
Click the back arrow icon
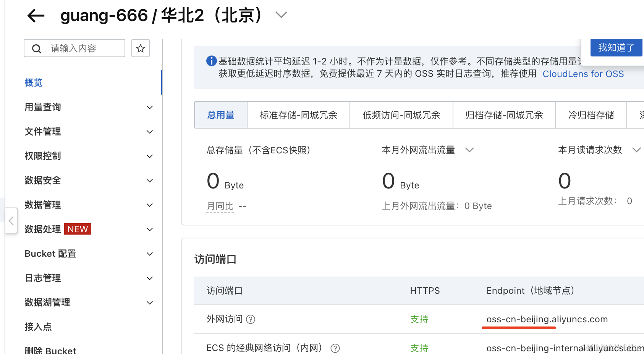coord(36,16)
